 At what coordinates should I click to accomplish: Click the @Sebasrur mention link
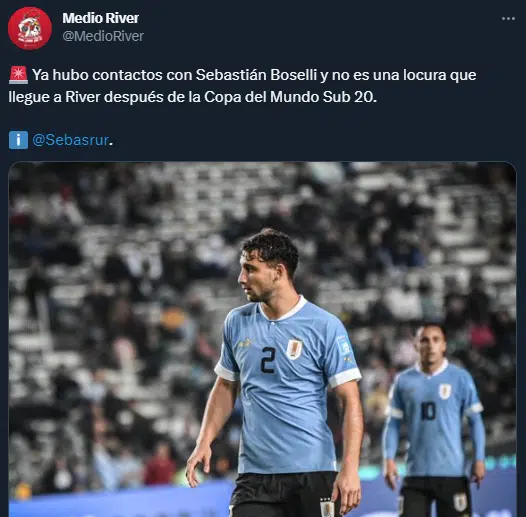70,140
